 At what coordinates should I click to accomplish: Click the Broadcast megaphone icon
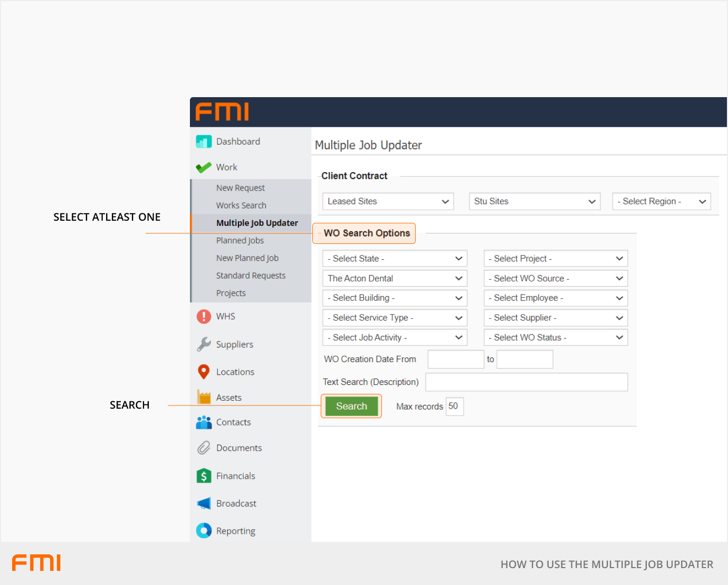point(204,504)
